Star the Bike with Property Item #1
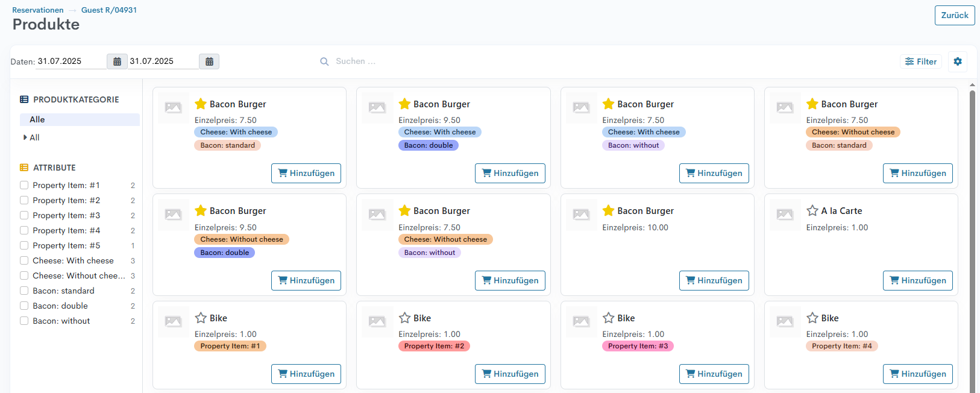The width and height of the screenshot is (980, 393). pyautogui.click(x=201, y=318)
